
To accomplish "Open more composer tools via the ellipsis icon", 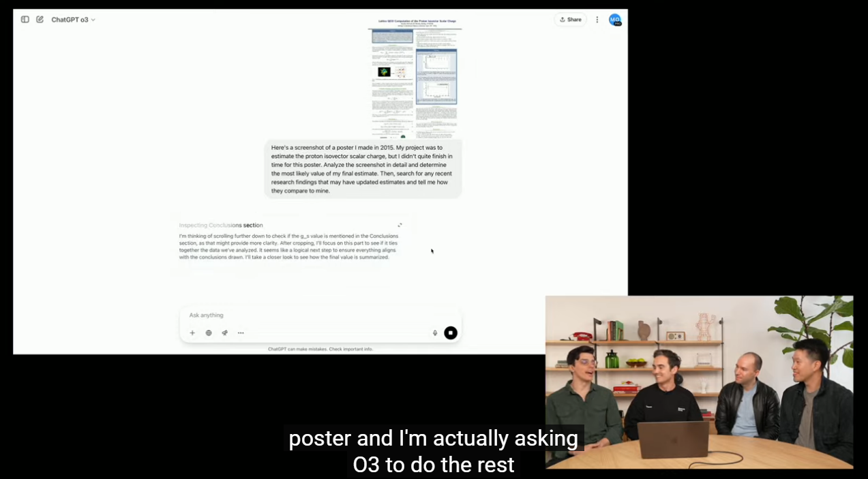I will click(x=241, y=333).
